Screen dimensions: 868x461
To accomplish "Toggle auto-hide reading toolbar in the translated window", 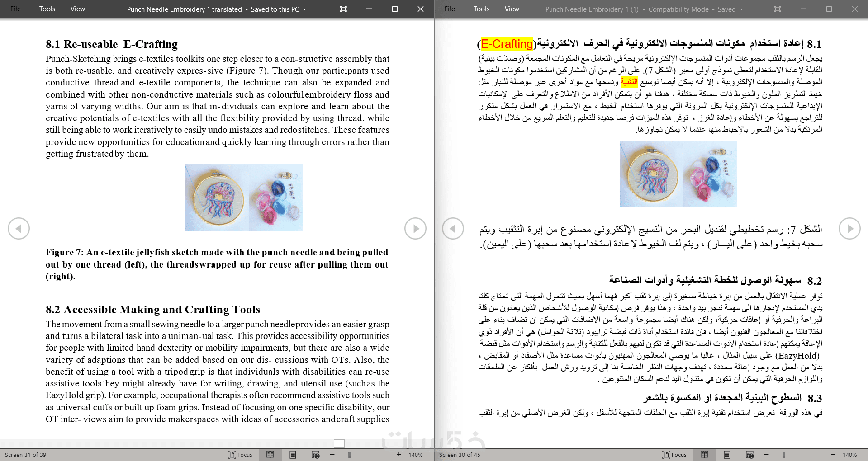I will click(x=343, y=9).
